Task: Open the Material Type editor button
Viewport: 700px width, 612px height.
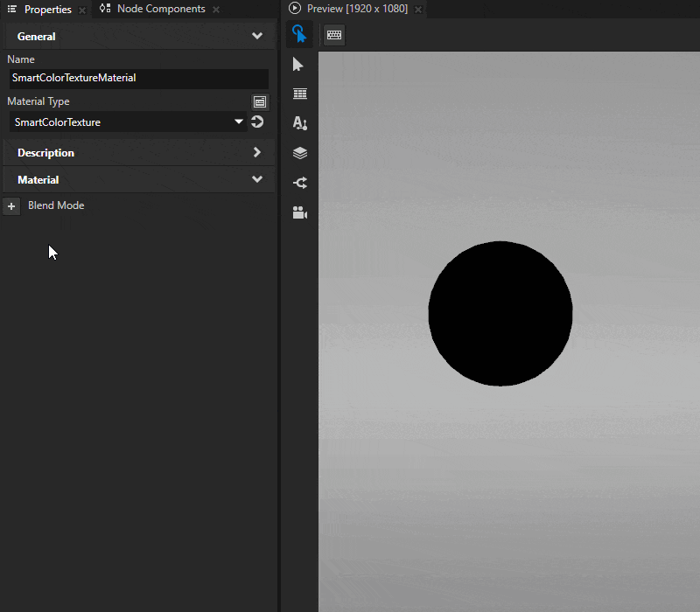Action: pos(260,101)
